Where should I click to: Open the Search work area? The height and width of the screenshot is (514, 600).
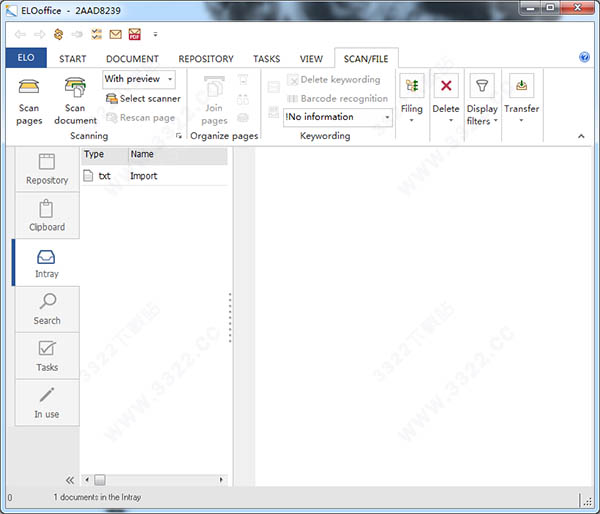coord(47,309)
